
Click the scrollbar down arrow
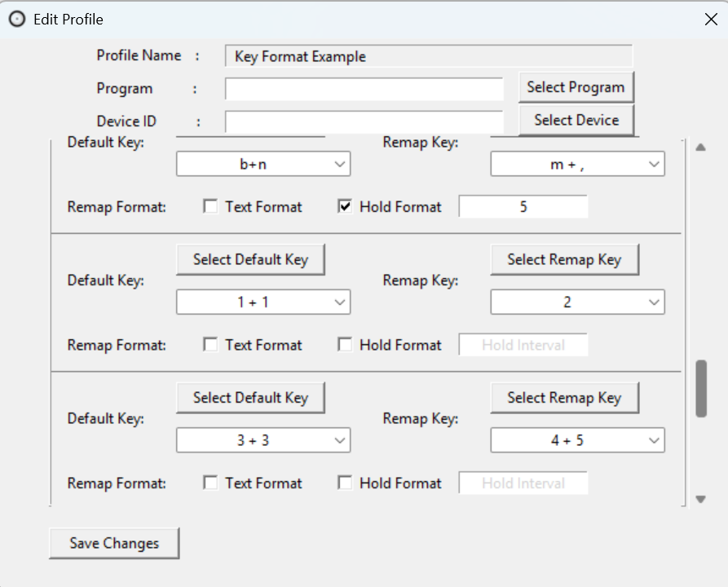click(701, 499)
